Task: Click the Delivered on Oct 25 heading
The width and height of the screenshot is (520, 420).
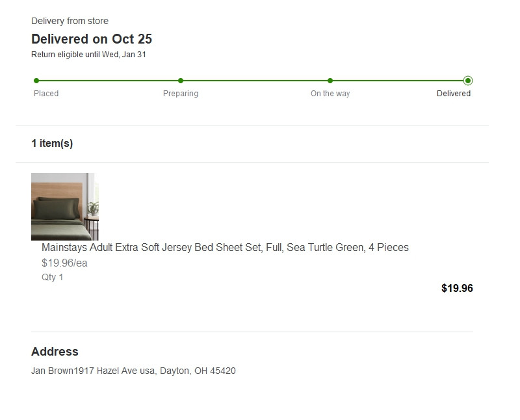Action: tap(92, 39)
